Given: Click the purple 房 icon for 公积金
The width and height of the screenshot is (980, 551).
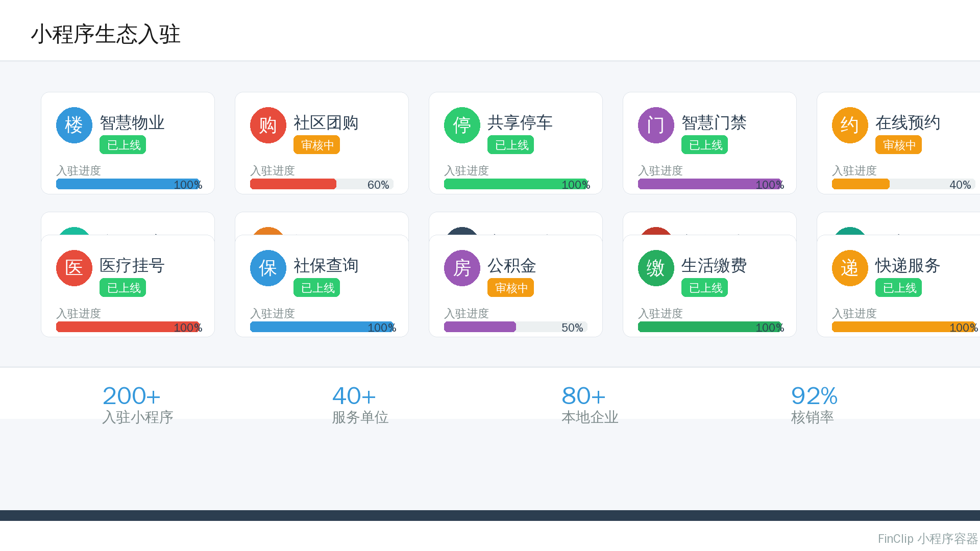Looking at the screenshot, I should point(462,268).
